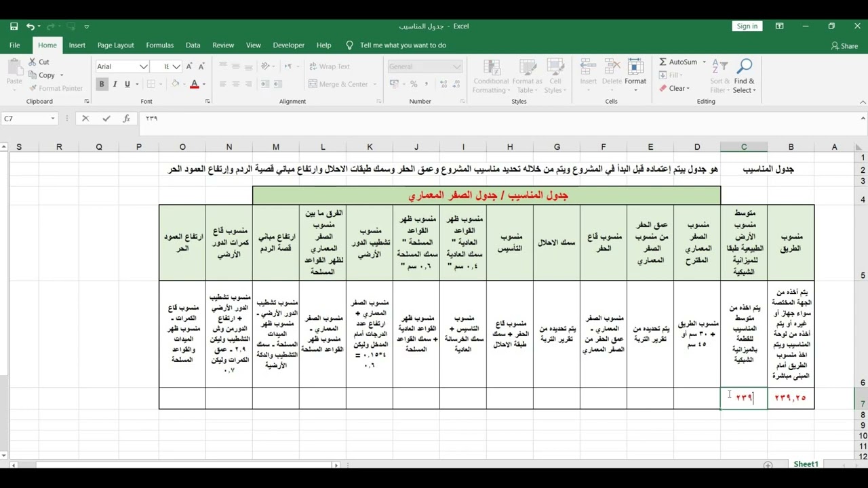This screenshot has height=488, width=868.
Task: Toggle Bold formatting
Action: pos(102,84)
